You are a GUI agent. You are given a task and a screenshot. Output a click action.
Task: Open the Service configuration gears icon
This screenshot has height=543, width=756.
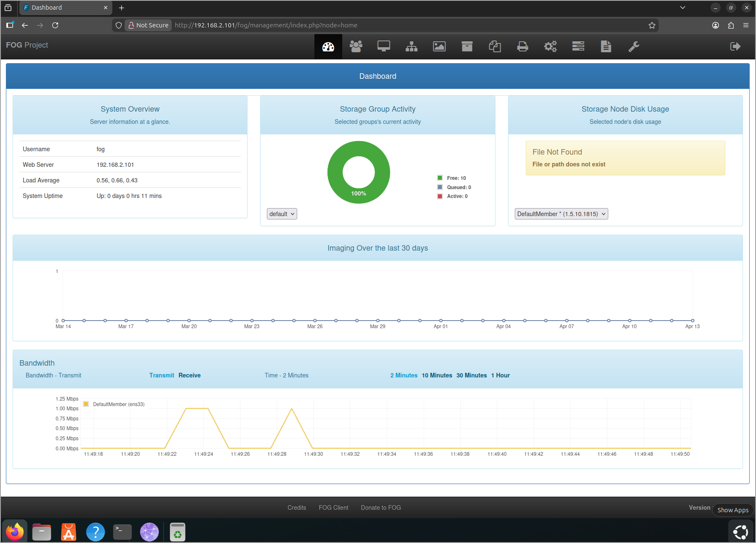[x=550, y=46]
